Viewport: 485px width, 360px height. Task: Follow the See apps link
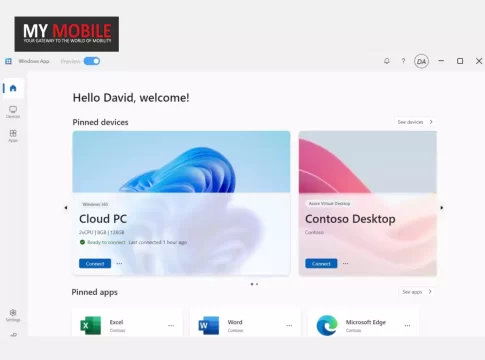coord(417,292)
